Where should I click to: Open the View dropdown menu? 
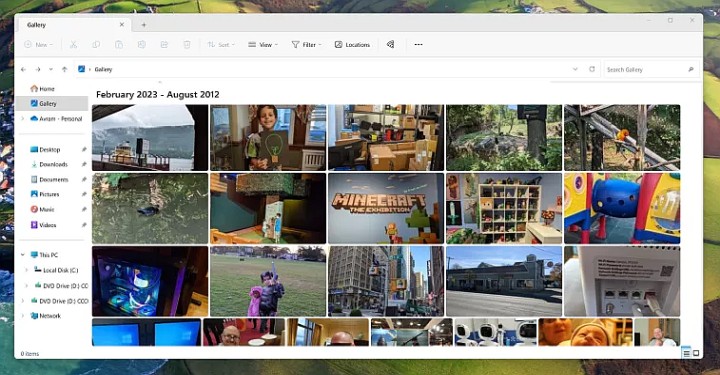(263, 45)
